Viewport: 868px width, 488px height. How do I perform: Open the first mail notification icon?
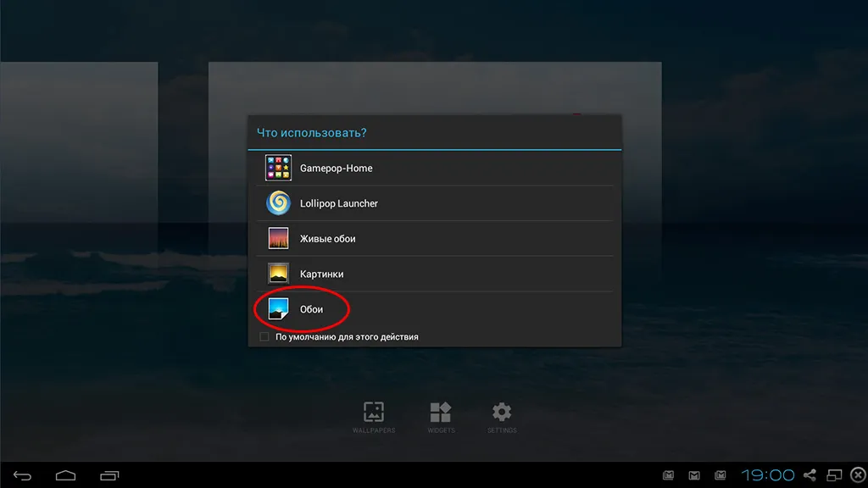click(668, 474)
